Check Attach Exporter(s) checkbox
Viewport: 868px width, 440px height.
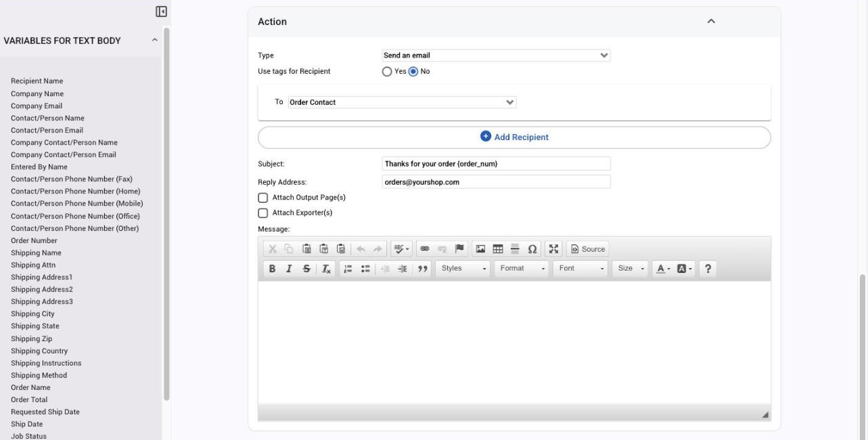263,213
